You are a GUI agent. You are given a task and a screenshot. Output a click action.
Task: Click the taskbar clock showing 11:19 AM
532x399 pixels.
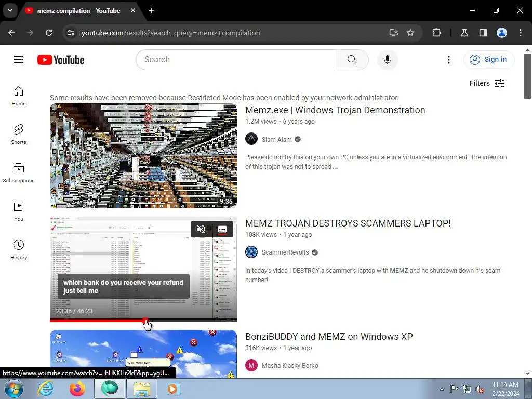[506, 389]
